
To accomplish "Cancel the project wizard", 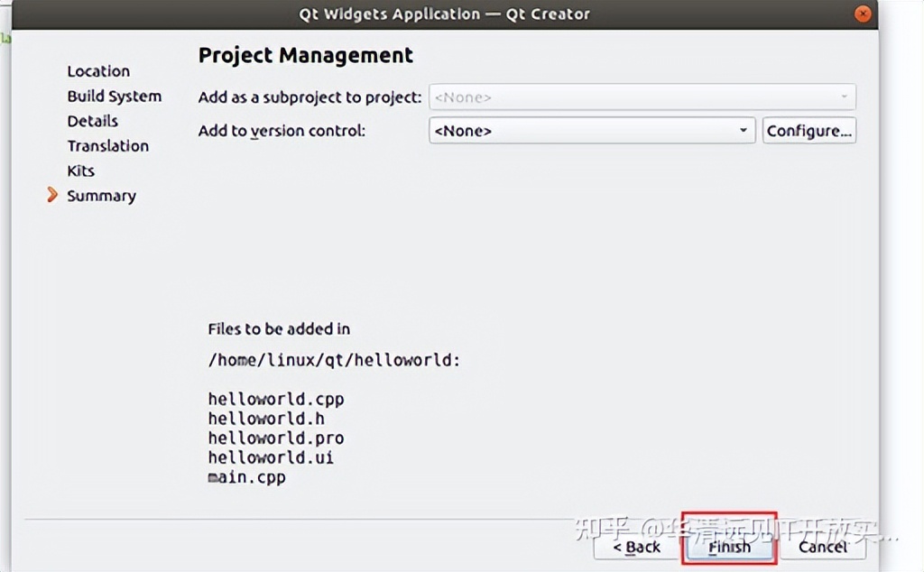I will point(822,547).
